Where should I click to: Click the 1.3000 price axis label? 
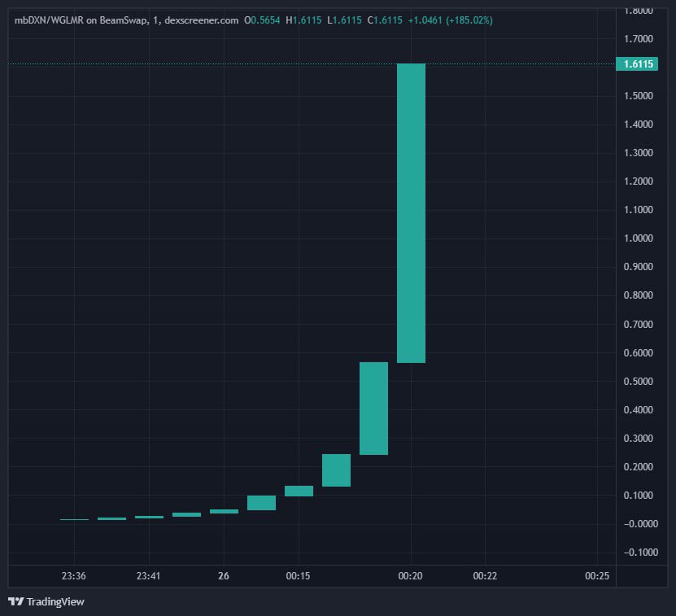(x=639, y=153)
